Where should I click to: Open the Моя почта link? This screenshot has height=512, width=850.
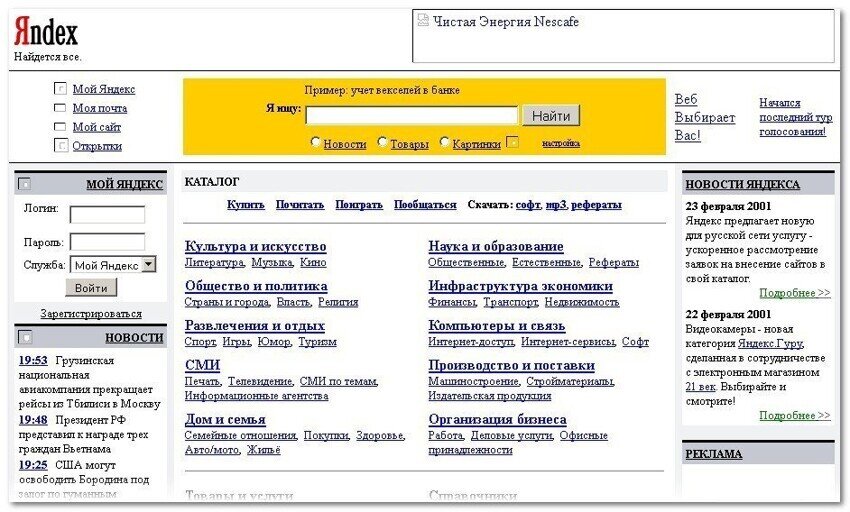[x=100, y=108]
